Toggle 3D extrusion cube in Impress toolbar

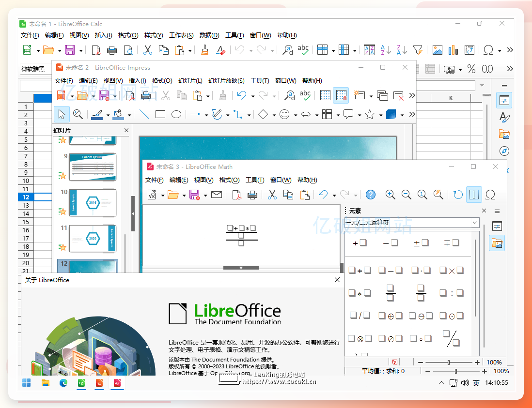click(x=391, y=114)
